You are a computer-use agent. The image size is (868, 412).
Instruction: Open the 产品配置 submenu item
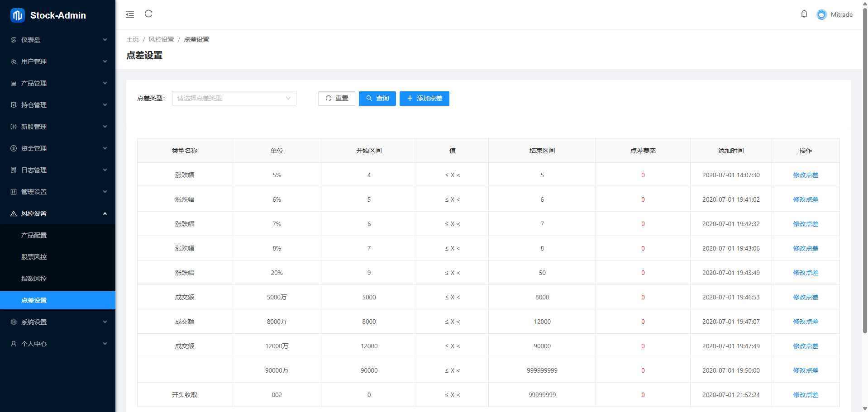pyautogui.click(x=34, y=235)
